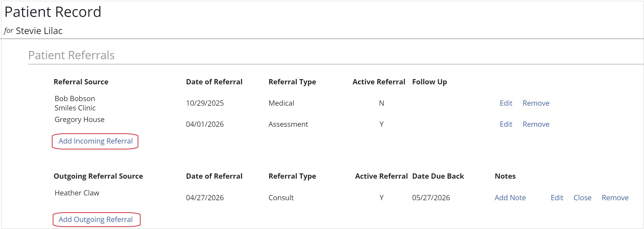Remove the 10/29/2025 Medical referral

[536, 103]
